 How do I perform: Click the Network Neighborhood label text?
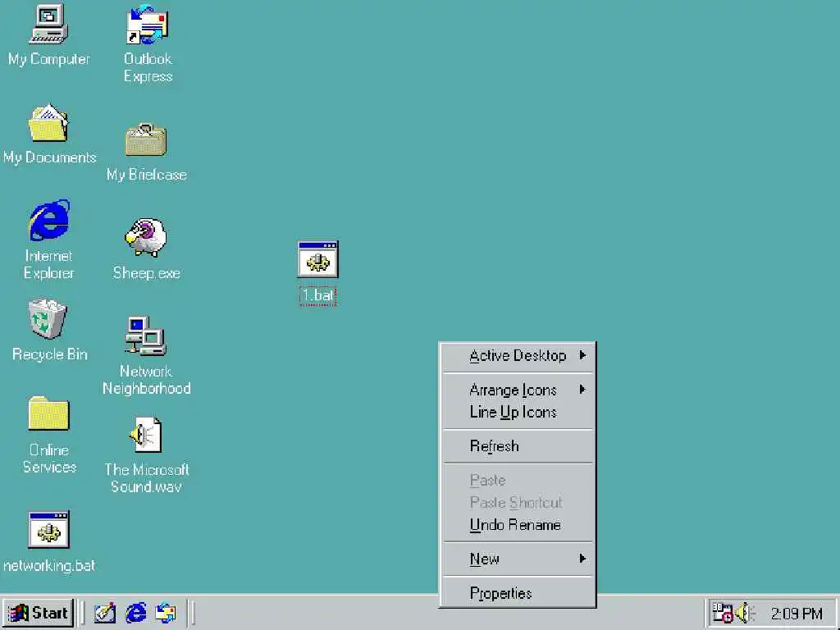(x=146, y=380)
